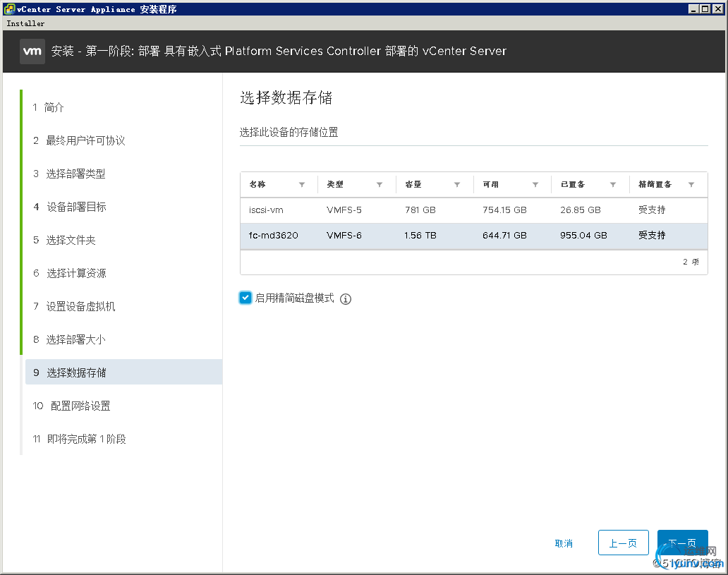
Task: Open the filter for the 已置备 column
Action: click(x=613, y=184)
